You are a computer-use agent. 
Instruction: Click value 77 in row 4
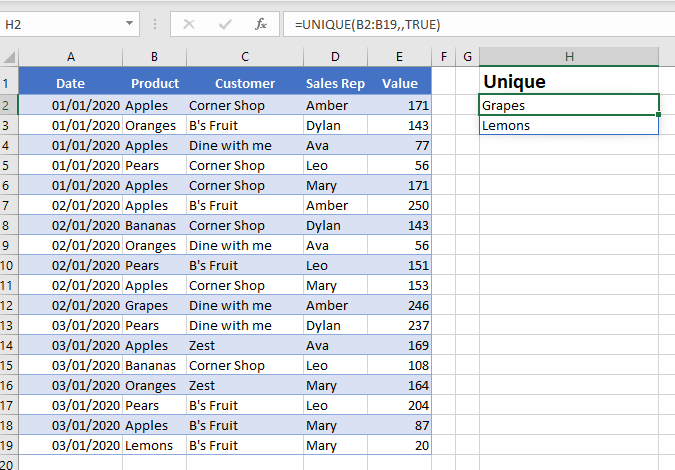[399, 145]
